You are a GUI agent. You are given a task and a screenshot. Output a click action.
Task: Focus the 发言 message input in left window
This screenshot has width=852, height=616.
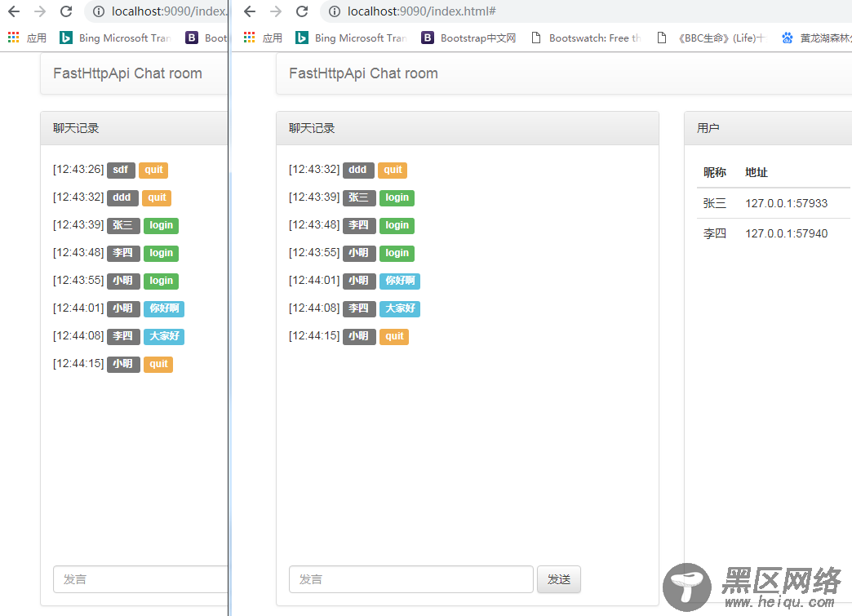140,579
